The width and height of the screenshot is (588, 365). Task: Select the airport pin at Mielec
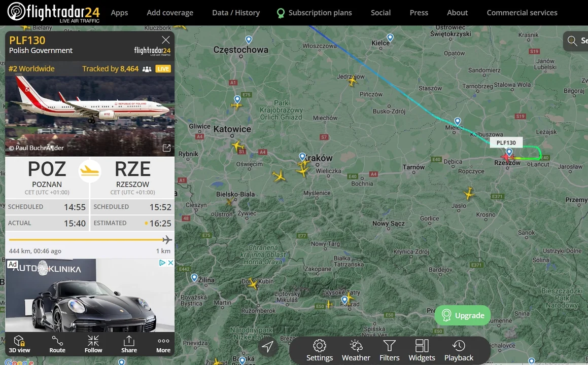458,122
